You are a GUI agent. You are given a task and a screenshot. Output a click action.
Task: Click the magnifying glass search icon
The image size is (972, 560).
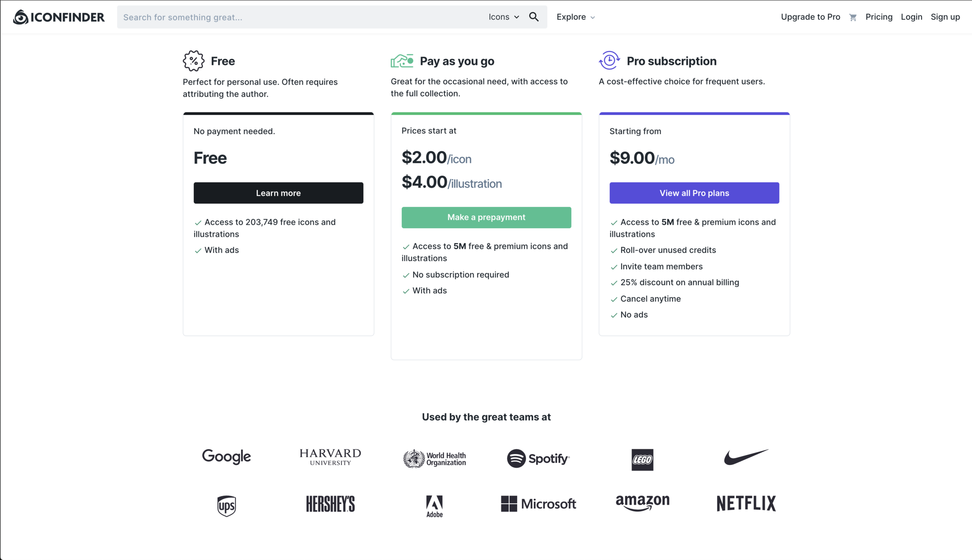coord(533,17)
